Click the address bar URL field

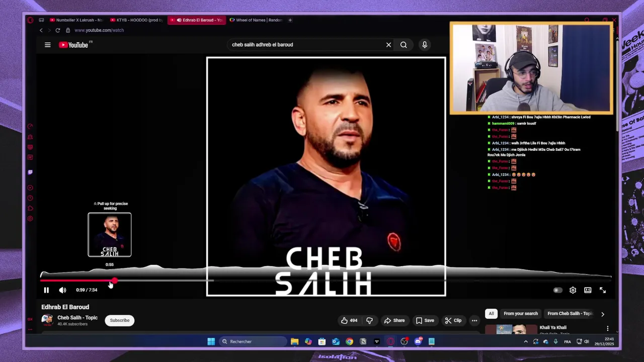pyautogui.click(x=99, y=30)
